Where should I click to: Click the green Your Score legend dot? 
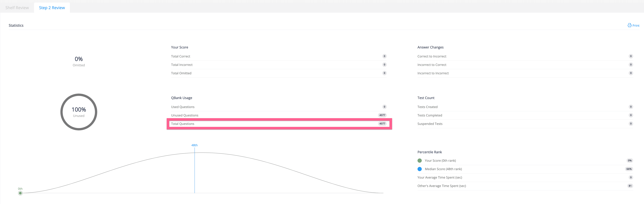coord(419,161)
